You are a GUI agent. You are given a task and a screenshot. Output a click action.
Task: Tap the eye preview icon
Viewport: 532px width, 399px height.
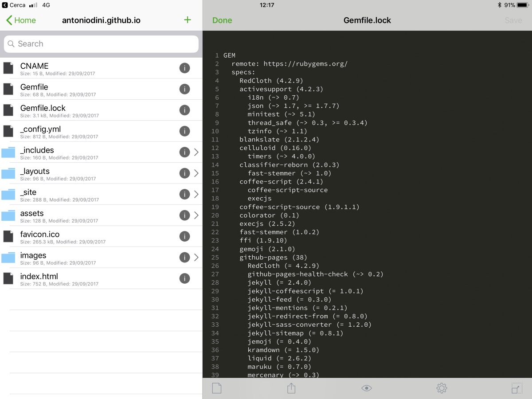click(366, 388)
